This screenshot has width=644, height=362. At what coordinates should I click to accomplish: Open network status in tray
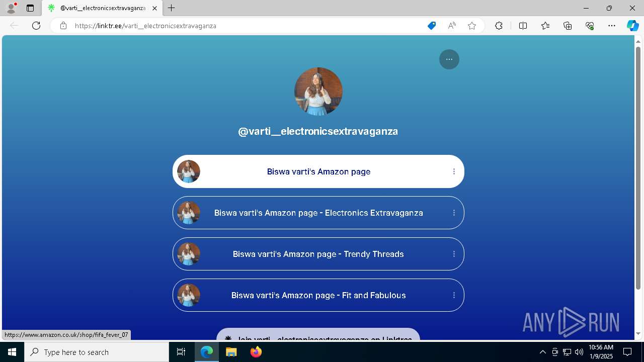pos(567,352)
